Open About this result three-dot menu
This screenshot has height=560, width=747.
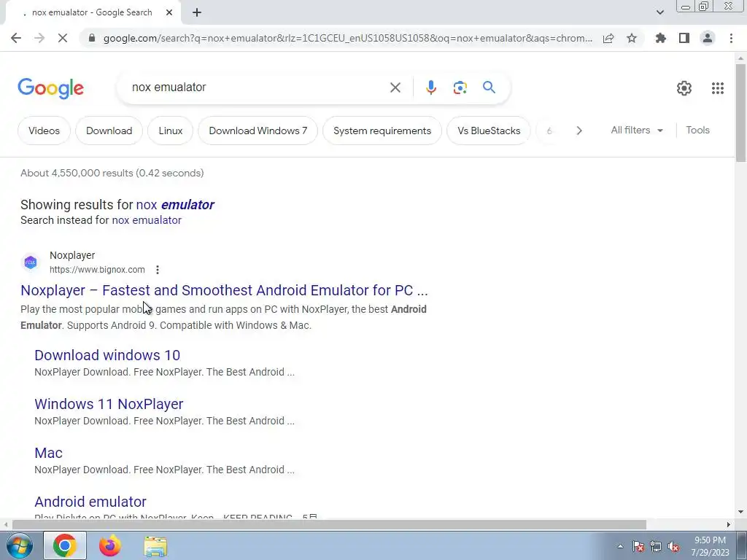pos(158,270)
